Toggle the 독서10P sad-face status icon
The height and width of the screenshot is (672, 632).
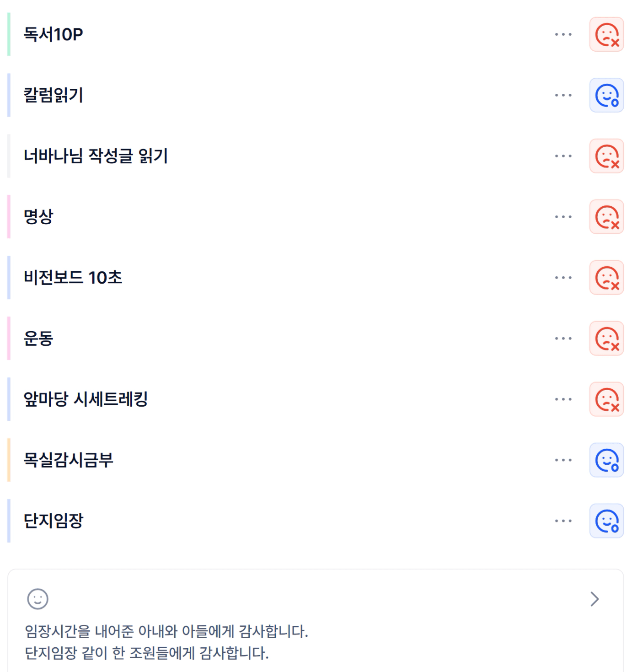(606, 34)
